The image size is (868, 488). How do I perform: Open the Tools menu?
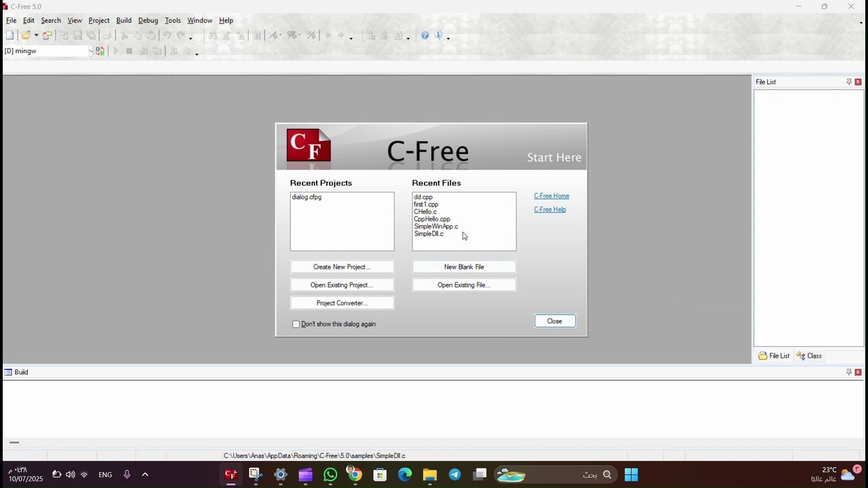(x=173, y=20)
